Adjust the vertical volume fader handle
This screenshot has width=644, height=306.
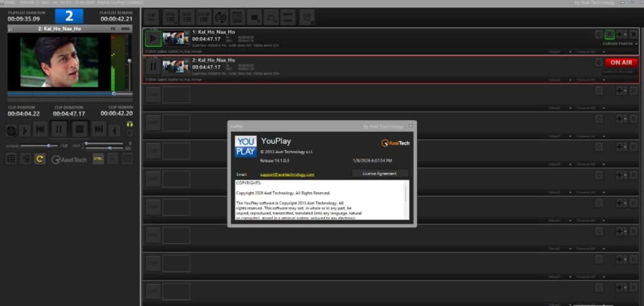(x=130, y=61)
